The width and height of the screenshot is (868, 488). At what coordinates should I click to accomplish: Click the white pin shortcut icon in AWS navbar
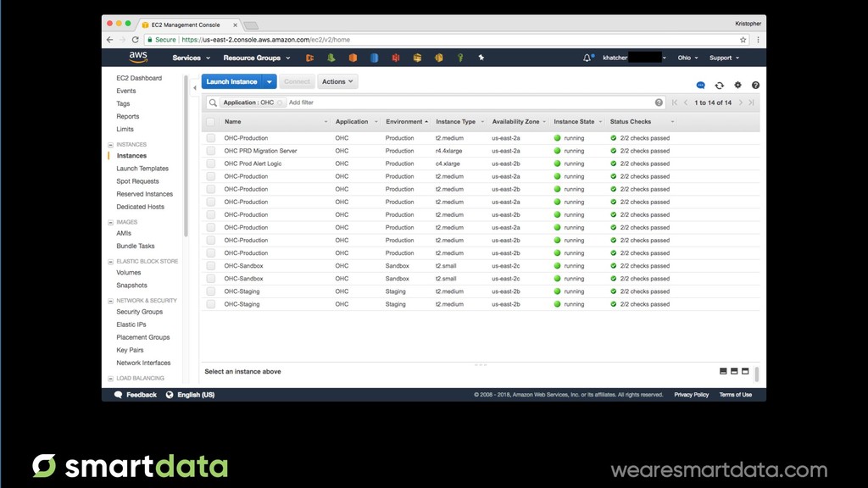(x=481, y=58)
